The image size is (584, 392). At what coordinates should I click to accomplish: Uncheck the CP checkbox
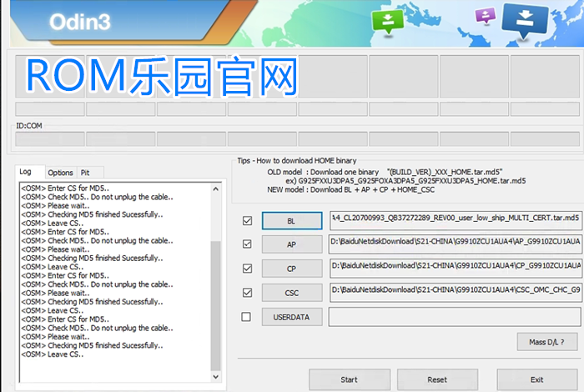(x=247, y=269)
